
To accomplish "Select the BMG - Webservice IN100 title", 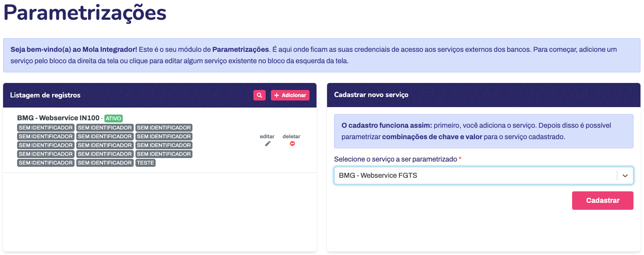I will (x=58, y=118).
